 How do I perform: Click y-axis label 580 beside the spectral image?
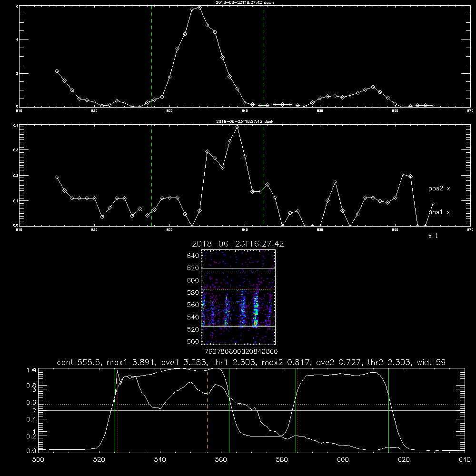(x=193, y=293)
